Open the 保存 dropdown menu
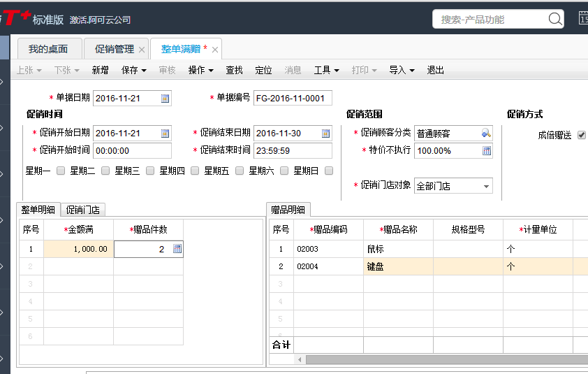The width and height of the screenshot is (588, 374). (133, 70)
